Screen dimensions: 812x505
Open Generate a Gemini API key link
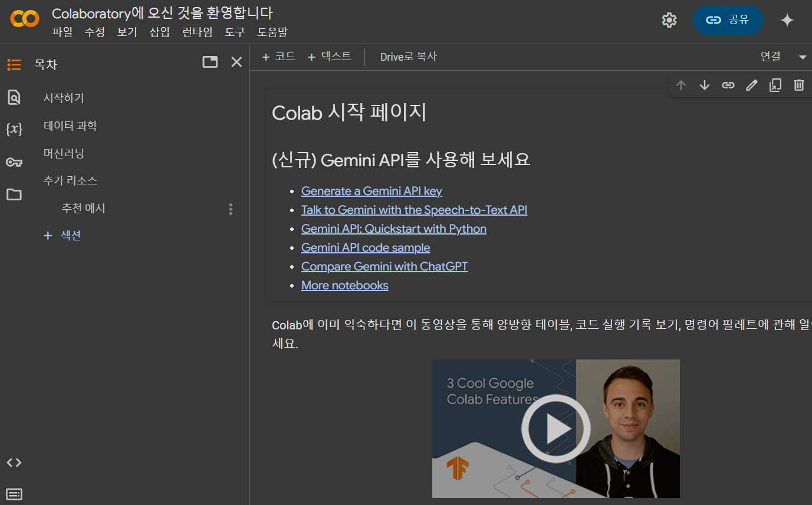tap(372, 191)
